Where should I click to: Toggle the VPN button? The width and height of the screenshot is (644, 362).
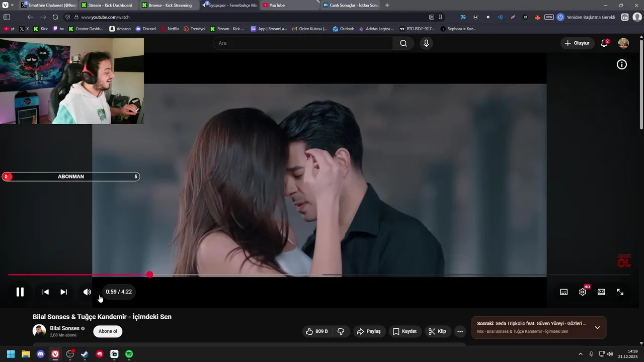point(549,17)
